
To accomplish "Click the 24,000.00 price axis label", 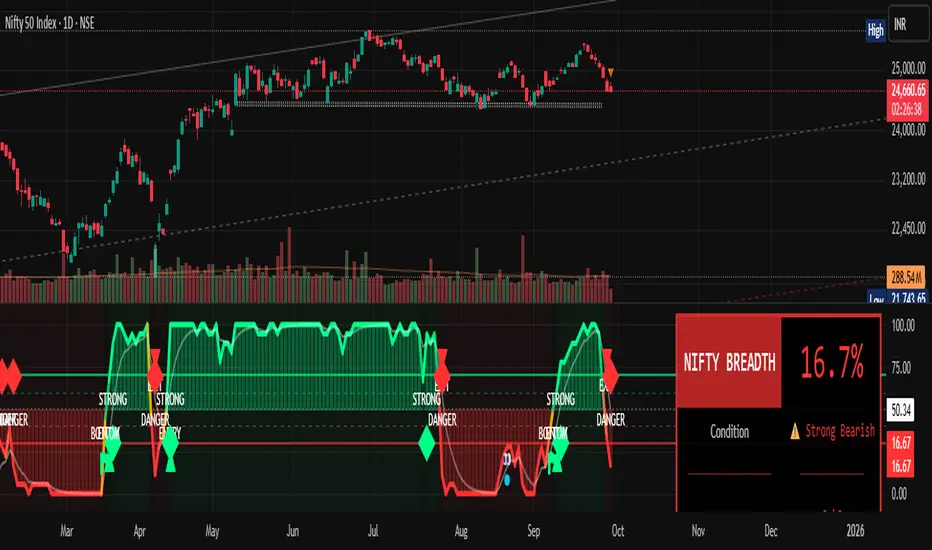I will click(908, 130).
